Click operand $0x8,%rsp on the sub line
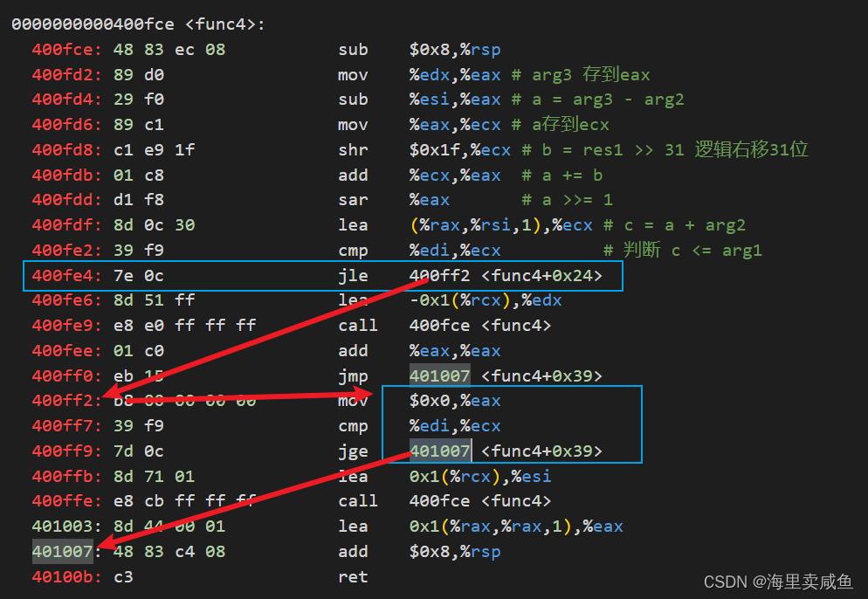 click(x=454, y=50)
